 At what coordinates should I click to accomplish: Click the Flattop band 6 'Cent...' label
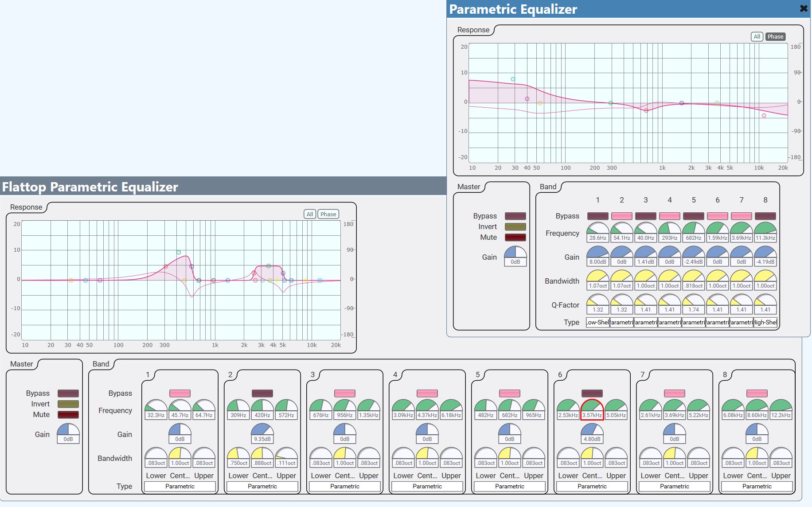[592, 476]
